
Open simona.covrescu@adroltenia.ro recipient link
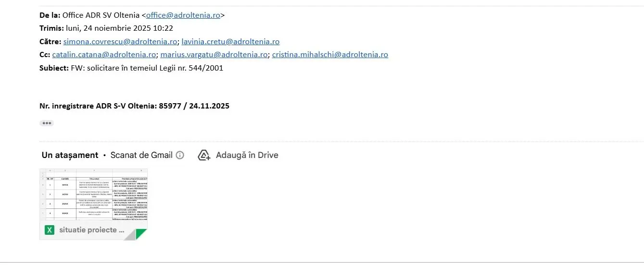point(120,42)
